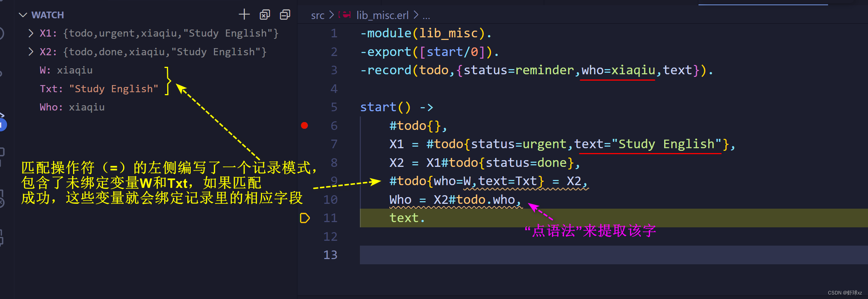Click the Who = X2#todo.who line
Screen dimensions: 868x299
(x=455, y=200)
